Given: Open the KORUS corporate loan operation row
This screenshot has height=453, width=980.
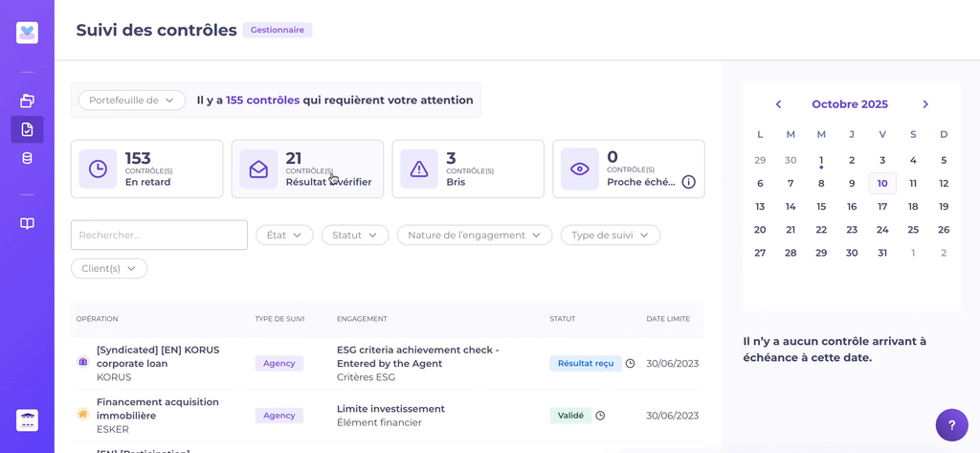Looking at the screenshot, I should click(158, 363).
